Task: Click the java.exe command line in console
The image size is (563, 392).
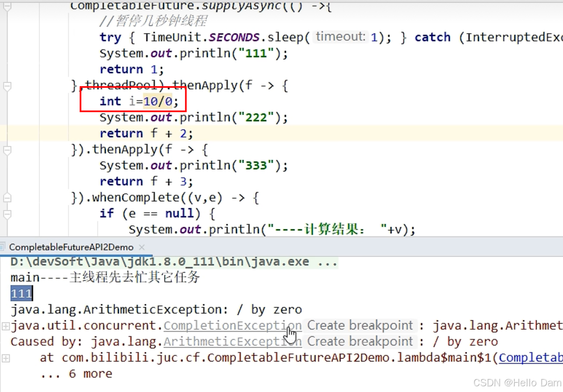Action: click(174, 262)
